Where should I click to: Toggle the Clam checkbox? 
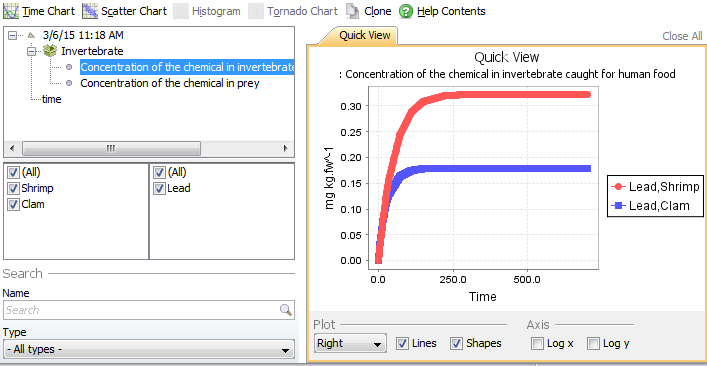[x=14, y=204]
